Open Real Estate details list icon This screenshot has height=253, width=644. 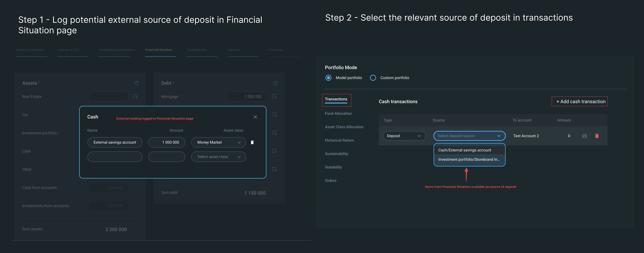pyautogui.click(x=135, y=97)
